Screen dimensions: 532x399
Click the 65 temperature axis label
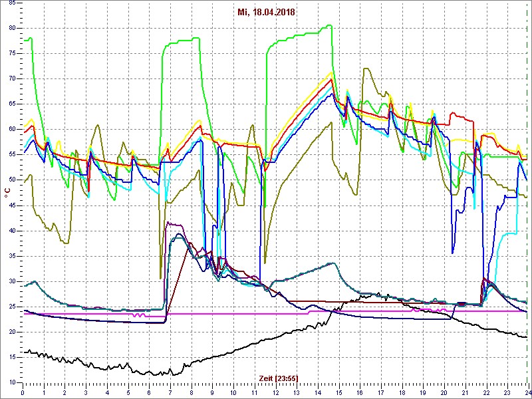click(11, 104)
